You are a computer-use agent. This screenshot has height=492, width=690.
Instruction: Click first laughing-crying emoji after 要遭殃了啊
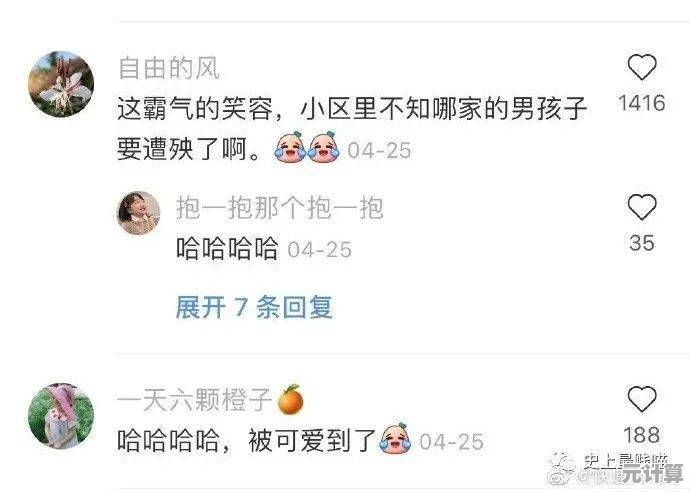(290, 147)
